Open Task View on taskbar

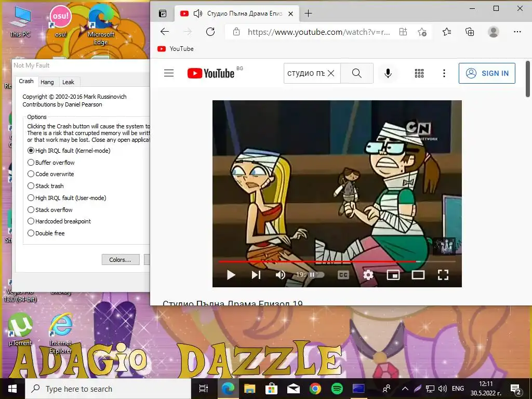(x=204, y=389)
